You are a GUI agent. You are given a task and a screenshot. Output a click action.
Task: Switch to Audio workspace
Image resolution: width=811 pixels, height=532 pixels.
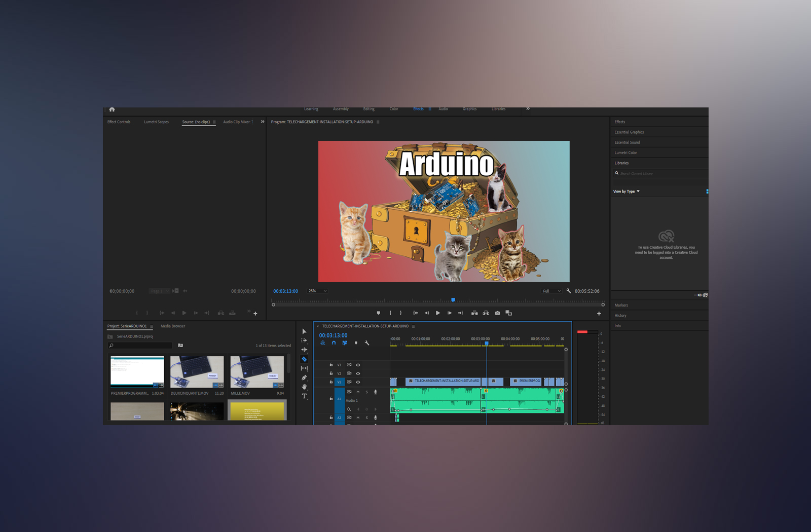tap(443, 109)
